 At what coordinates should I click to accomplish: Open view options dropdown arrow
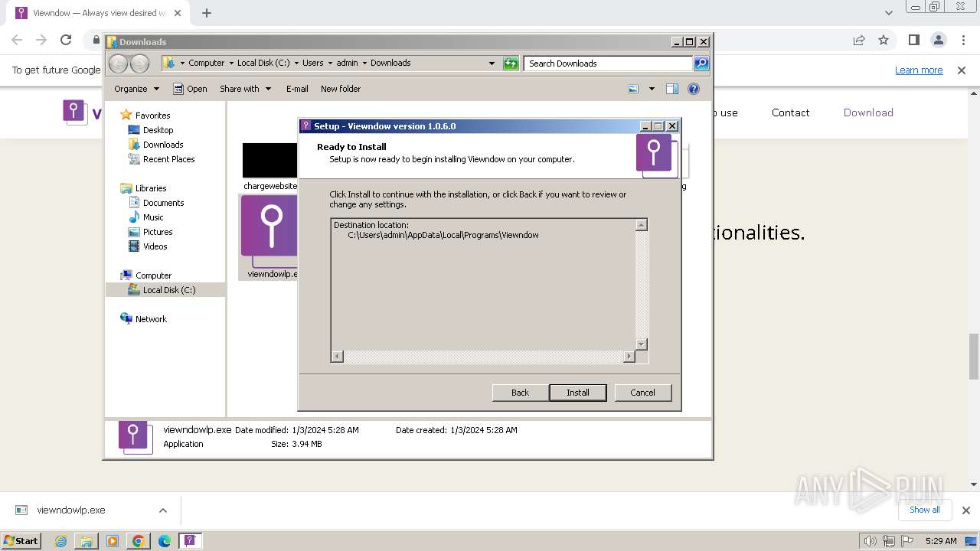click(652, 89)
